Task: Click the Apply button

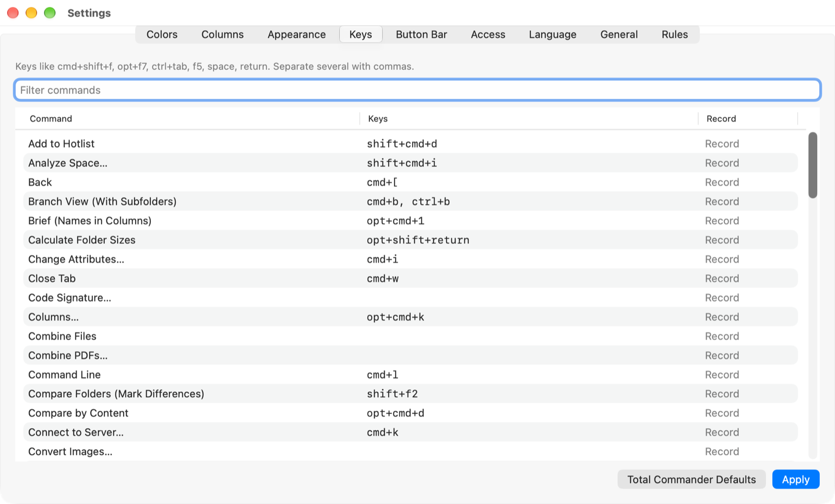Action: coord(796,479)
